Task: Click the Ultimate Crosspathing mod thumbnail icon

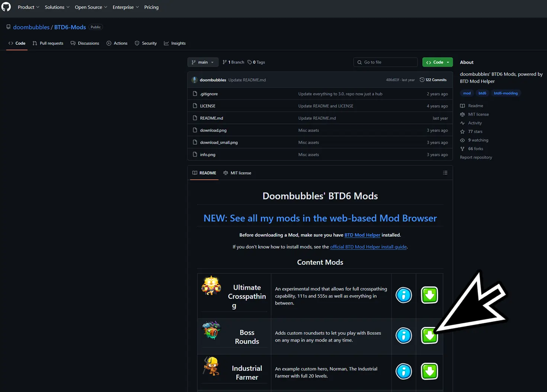Action: click(211, 286)
